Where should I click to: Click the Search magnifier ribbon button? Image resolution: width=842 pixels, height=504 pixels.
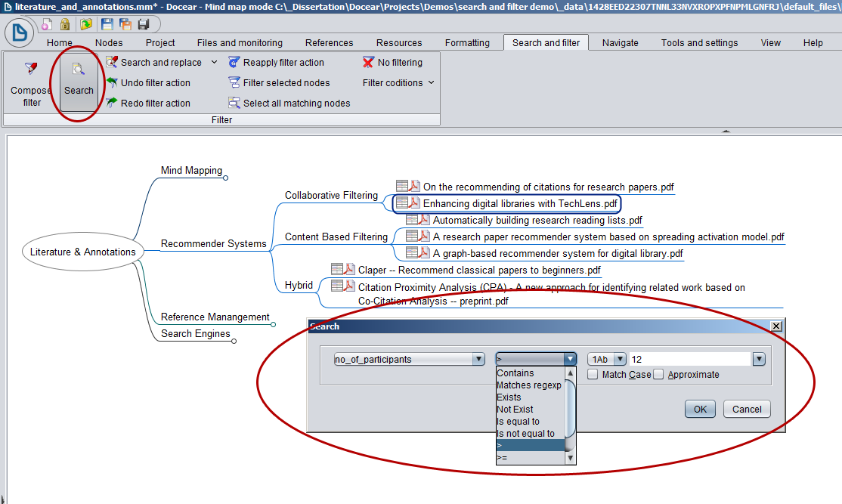[x=78, y=70]
